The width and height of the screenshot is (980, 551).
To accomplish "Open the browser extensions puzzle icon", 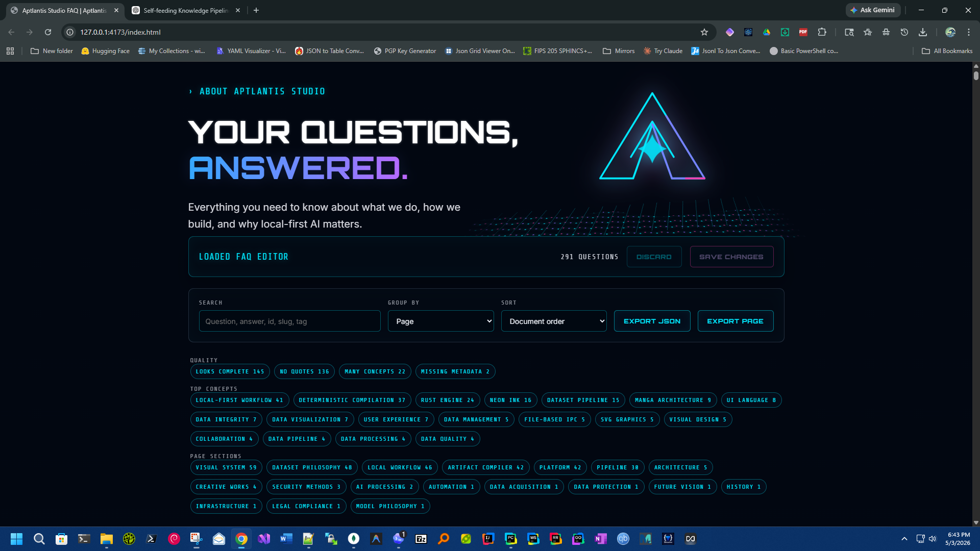I will click(x=822, y=32).
